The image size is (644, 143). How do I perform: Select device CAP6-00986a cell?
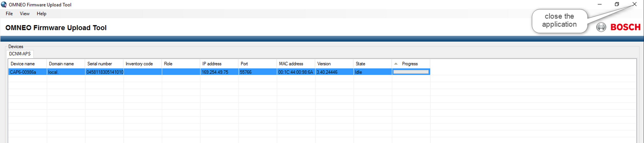click(x=28, y=72)
